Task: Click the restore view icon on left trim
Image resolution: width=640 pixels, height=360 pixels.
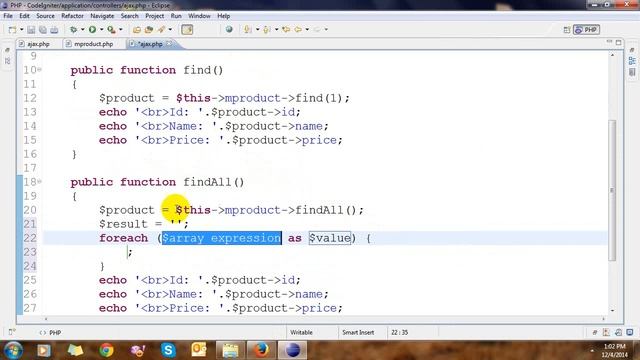Action: pos(7,50)
